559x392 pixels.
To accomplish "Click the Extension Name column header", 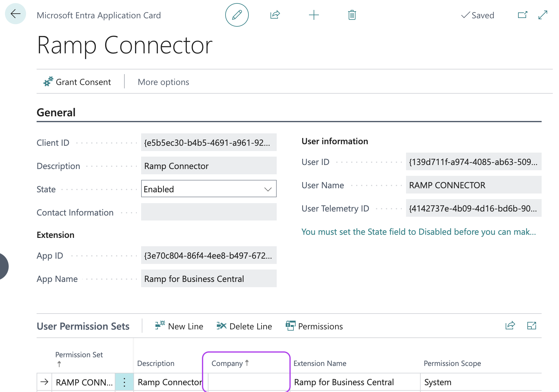I will tap(320, 363).
